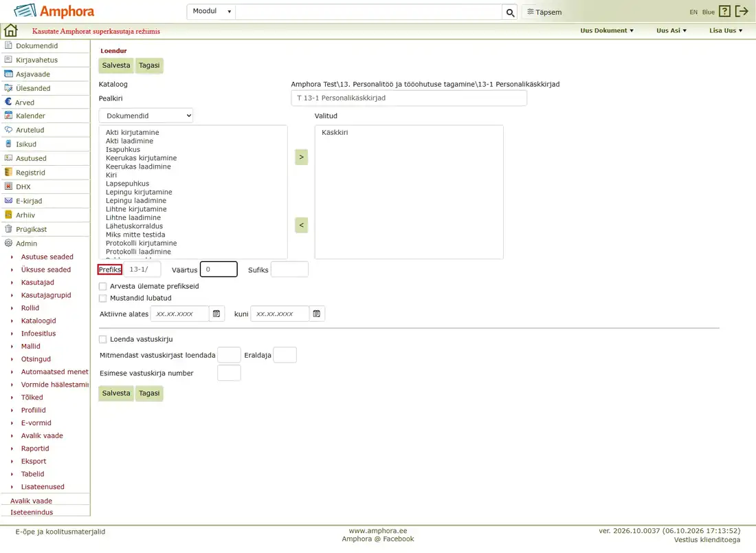The image size is (756, 553).
Task: Check the Loenda vastuskirju checkbox
Action: pos(102,339)
